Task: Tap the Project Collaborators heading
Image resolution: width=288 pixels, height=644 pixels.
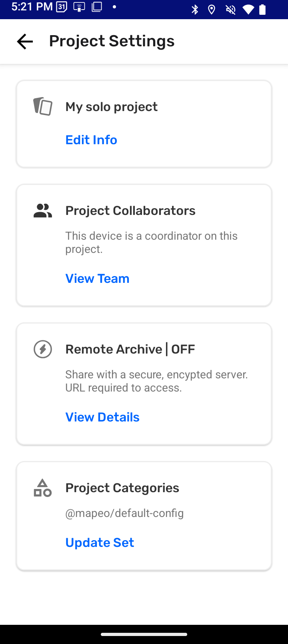Action: 130,211
